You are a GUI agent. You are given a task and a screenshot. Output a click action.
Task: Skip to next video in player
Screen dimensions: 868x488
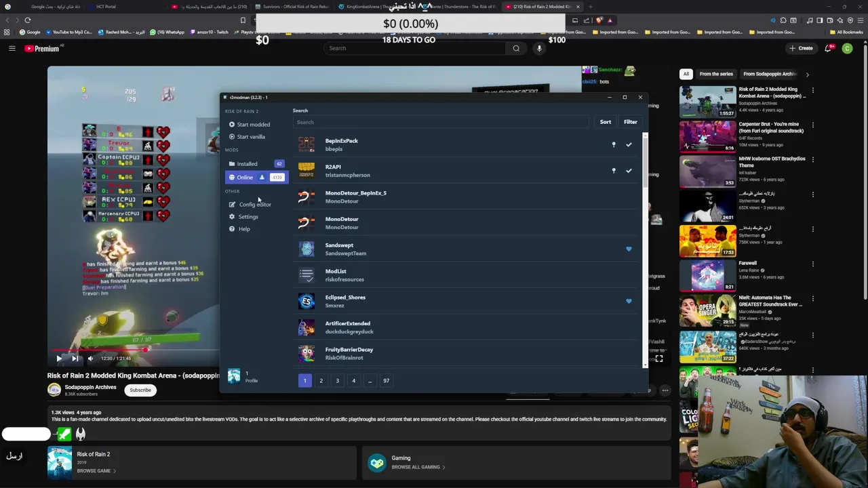pyautogui.click(x=75, y=358)
